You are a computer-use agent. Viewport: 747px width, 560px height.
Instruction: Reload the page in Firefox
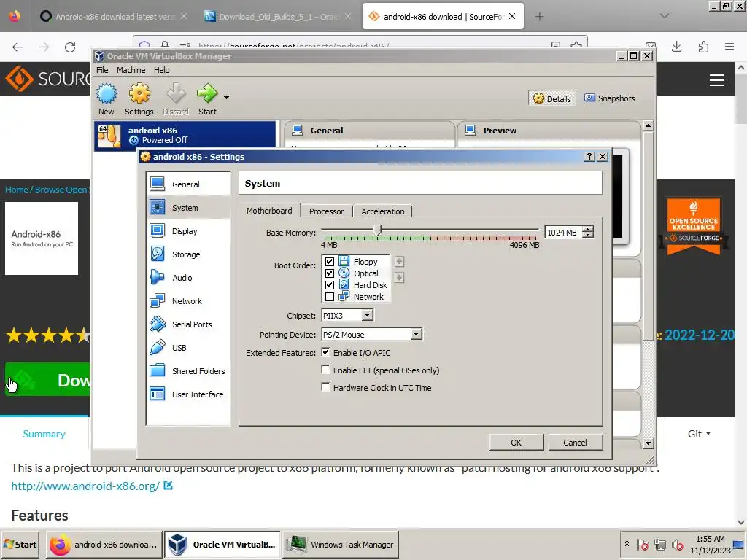[x=70, y=47]
